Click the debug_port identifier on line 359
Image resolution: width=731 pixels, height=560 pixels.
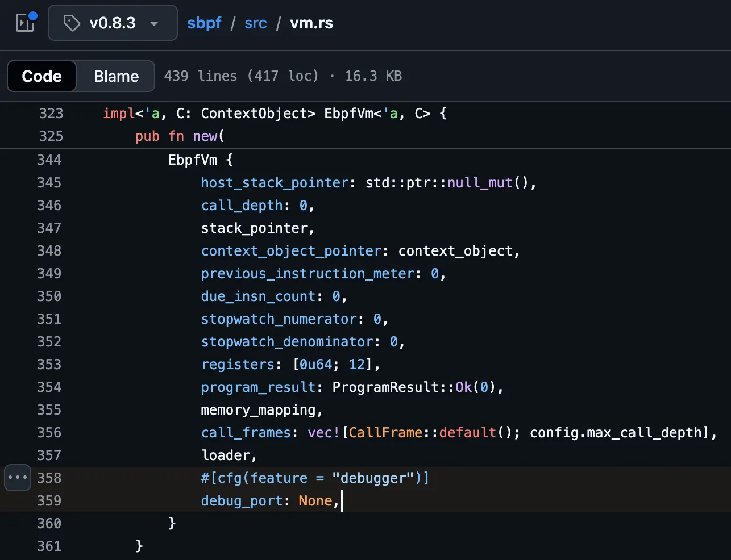(x=242, y=501)
